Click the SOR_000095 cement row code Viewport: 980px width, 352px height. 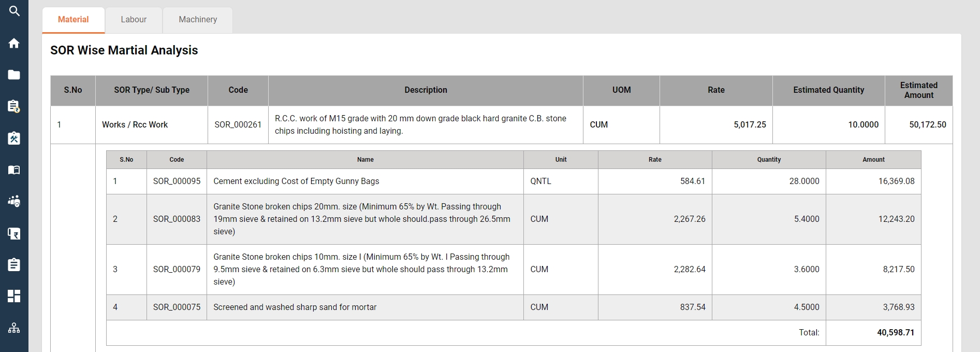point(177,181)
